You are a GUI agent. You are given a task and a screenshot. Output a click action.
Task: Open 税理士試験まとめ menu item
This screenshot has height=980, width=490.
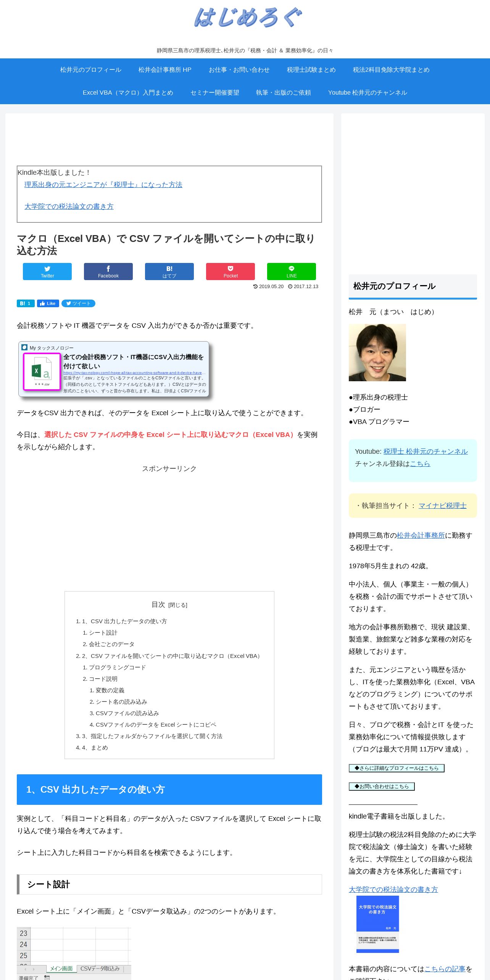(311, 70)
